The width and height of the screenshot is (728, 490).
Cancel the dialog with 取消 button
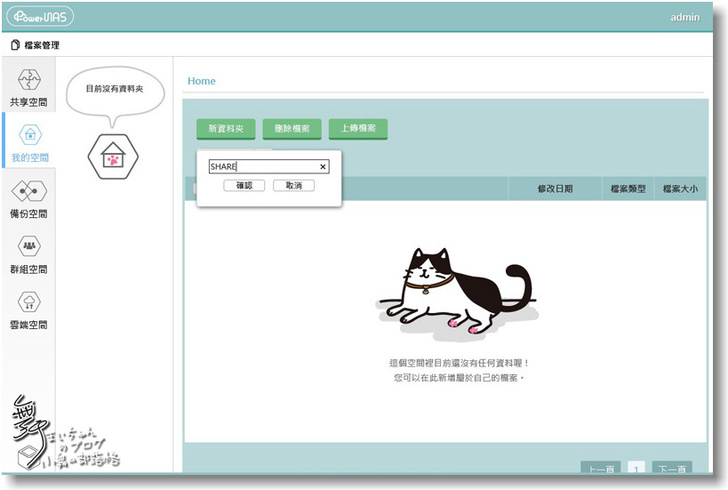point(294,185)
